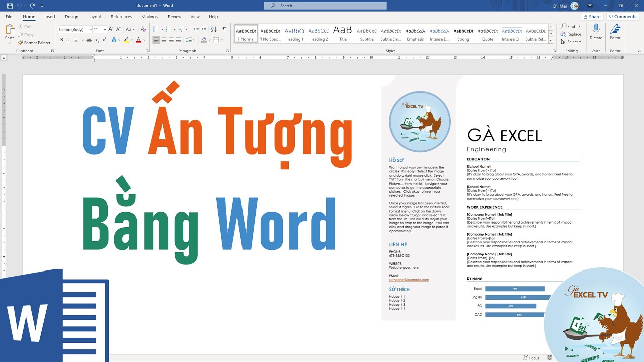The width and height of the screenshot is (644, 362).
Task: Toggle Bold formatting
Action: point(62,40)
